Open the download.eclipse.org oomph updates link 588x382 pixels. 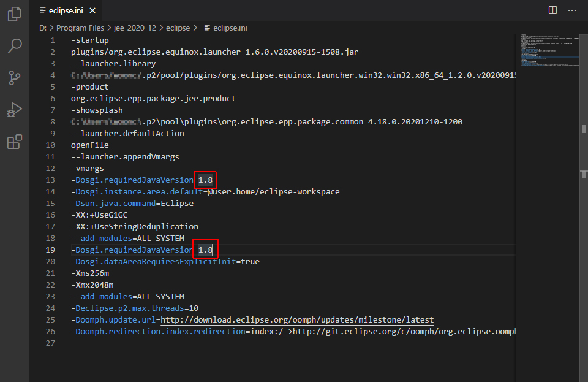pyautogui.click(x=297, y=320)
